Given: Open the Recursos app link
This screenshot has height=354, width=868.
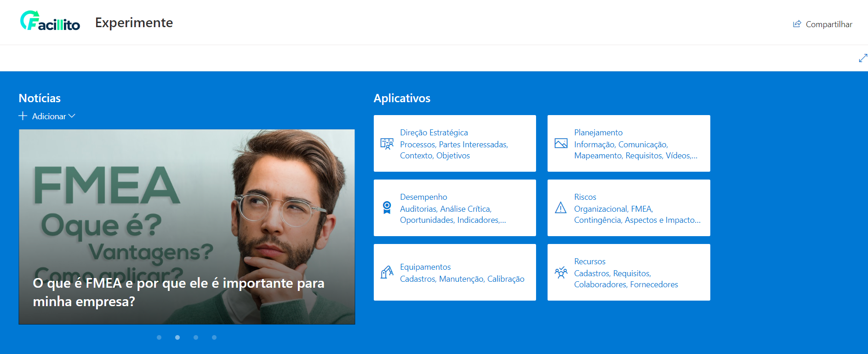Looking at the screenshot, I should coord(590,261).
